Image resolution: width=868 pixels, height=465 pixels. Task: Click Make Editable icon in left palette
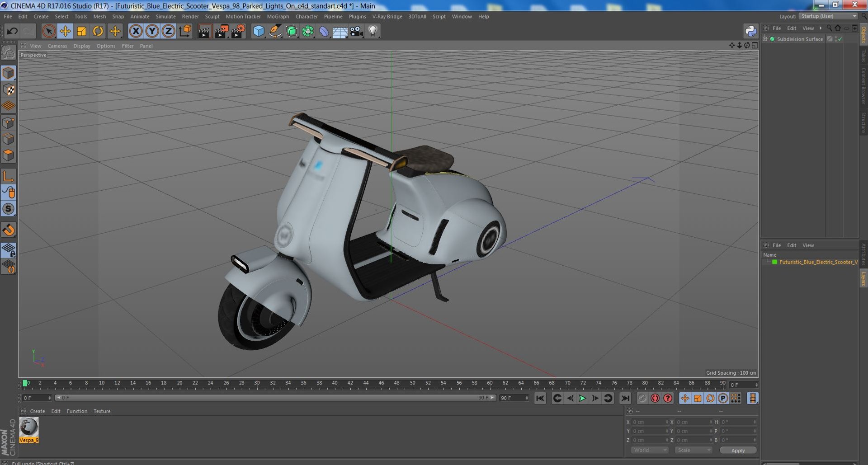point(8,53)
